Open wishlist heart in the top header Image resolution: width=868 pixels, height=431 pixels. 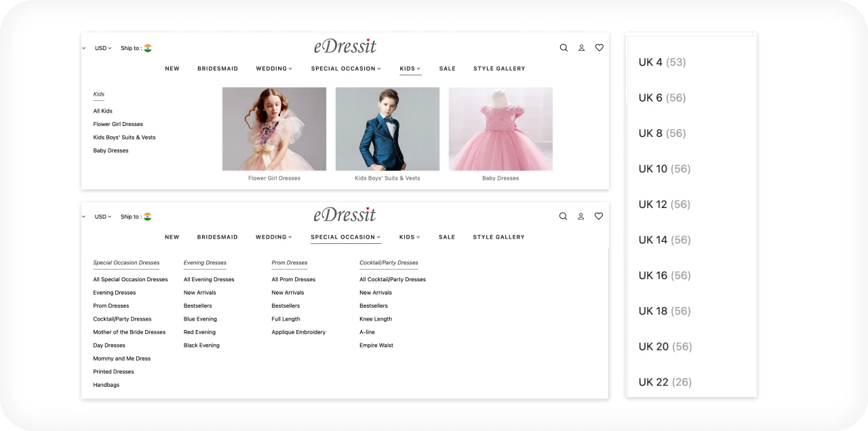click(x=599, y=48)
